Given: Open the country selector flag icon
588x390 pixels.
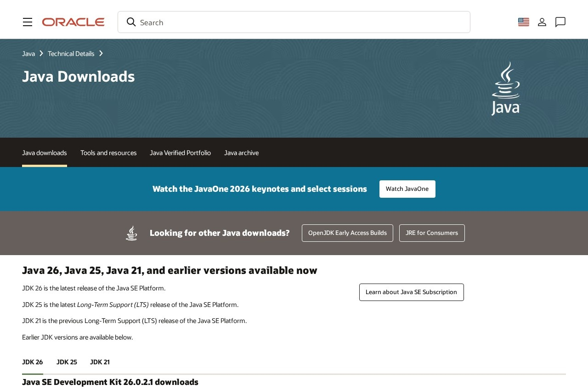Looking at the screenshot, I should (524, 22).
